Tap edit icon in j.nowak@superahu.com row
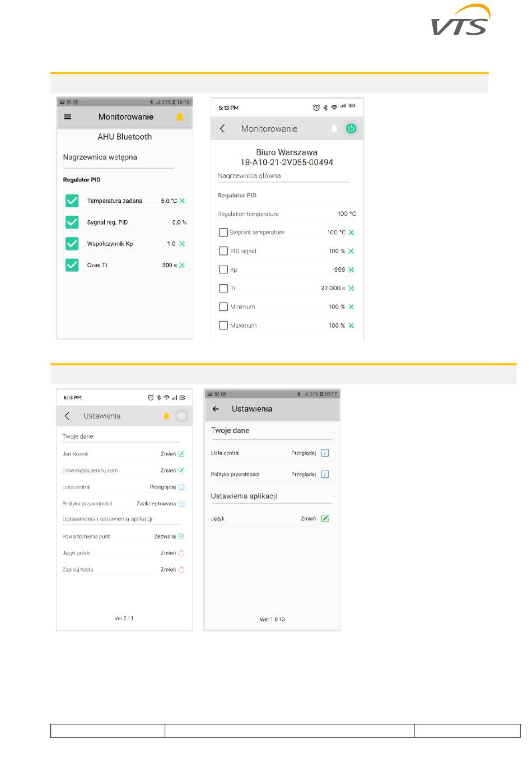The height and width of the screenshot is (767, 532). pos(181,471)
